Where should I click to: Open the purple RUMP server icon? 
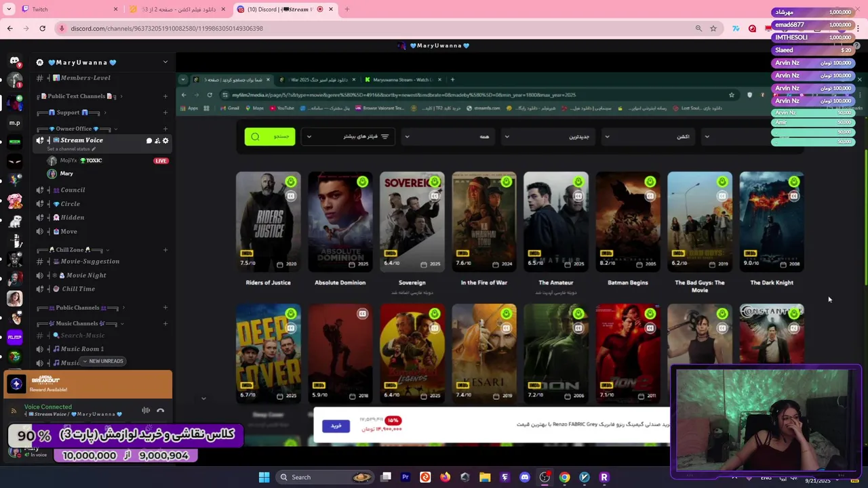click(14, 337)
